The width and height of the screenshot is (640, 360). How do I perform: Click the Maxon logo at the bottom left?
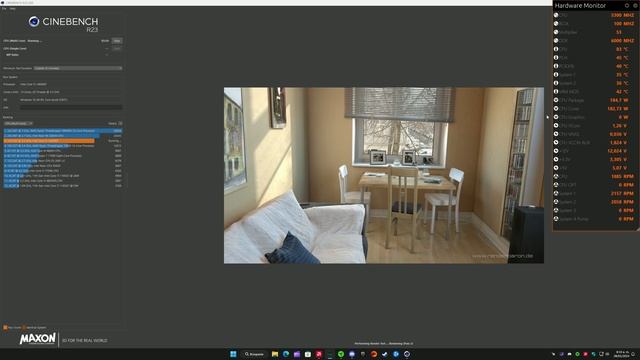[x=38, y=338]
